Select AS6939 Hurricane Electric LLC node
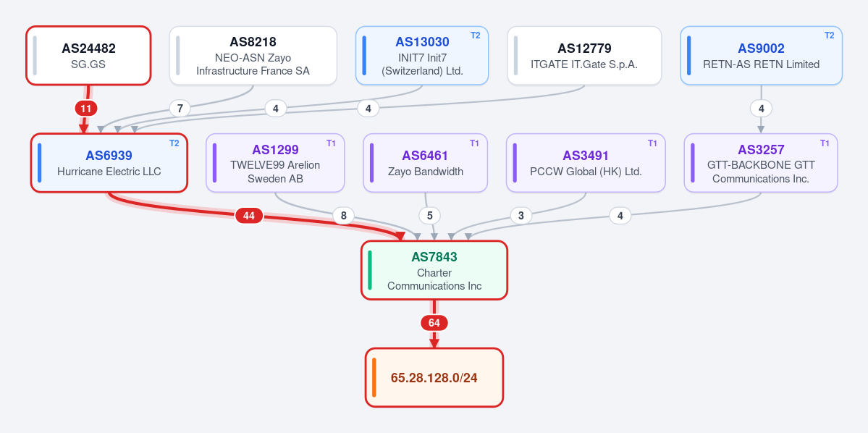 [x=109, y=163]
